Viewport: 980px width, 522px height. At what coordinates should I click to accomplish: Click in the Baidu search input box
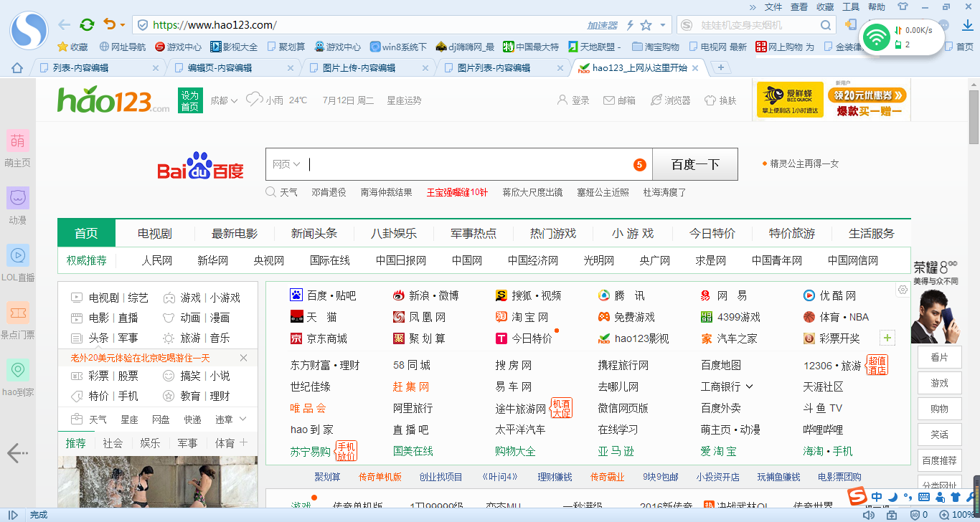point(458,164)
